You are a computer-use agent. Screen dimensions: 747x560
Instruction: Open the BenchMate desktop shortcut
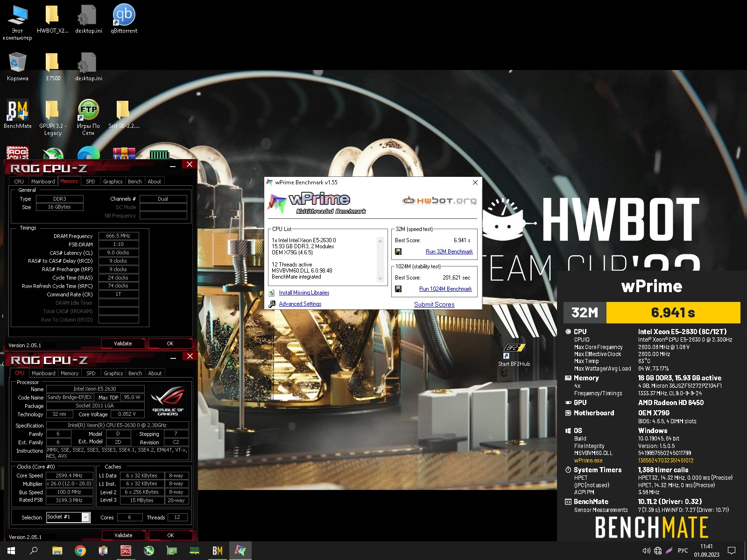18,114
